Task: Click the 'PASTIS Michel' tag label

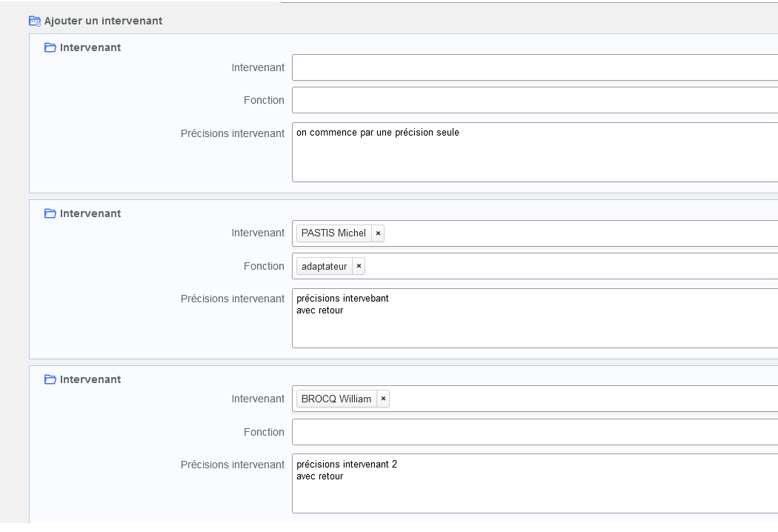Action: 333,233
